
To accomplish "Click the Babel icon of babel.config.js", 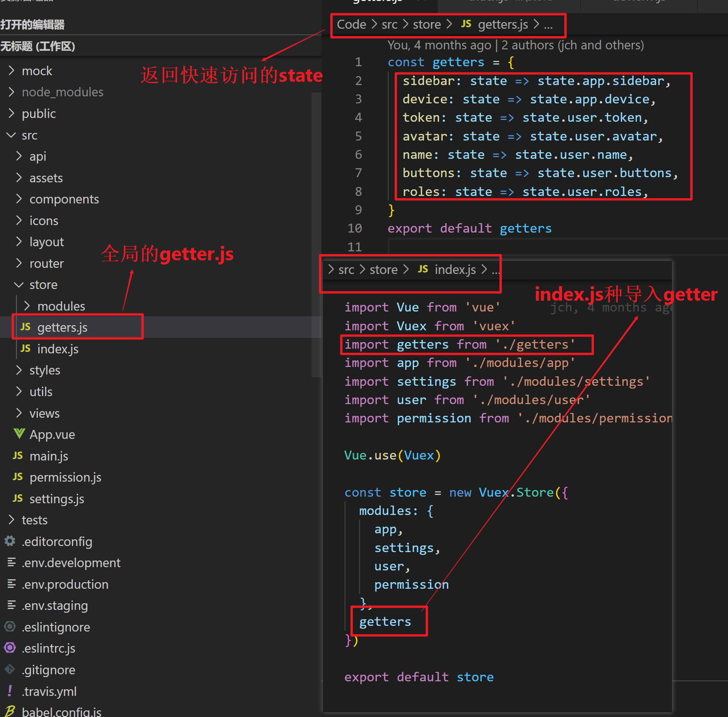I will pos(10,711).
